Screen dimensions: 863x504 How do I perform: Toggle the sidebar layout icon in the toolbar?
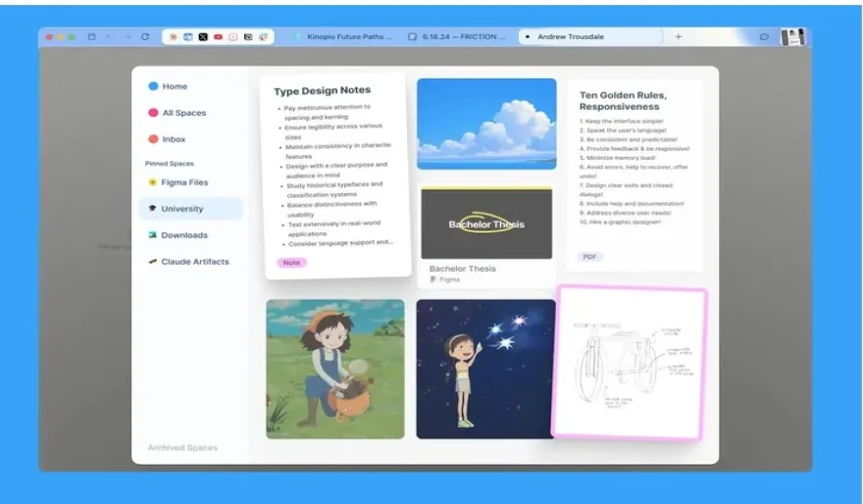point(92,37)
